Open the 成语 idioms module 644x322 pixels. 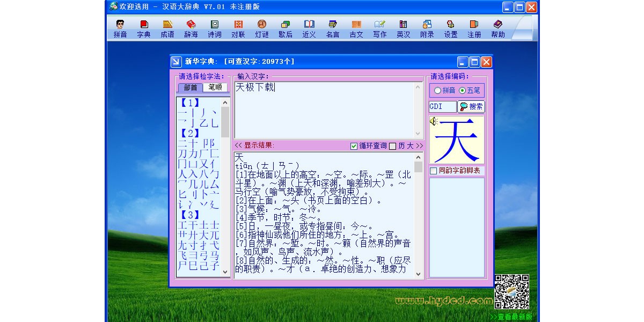coord(167,29)
